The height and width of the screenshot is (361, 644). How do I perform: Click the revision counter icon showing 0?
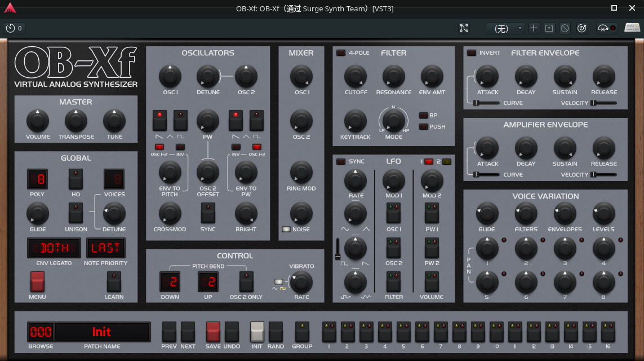(x=14, y=28)
